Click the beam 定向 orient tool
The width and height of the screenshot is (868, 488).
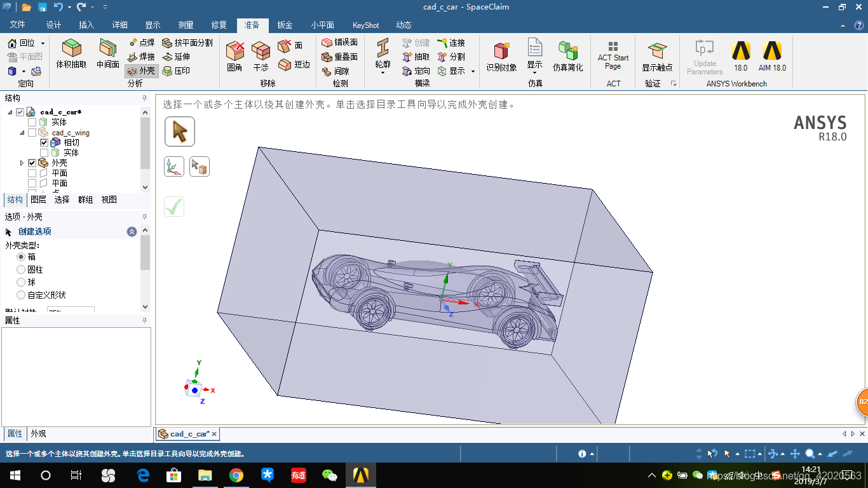tap(416, 71)
